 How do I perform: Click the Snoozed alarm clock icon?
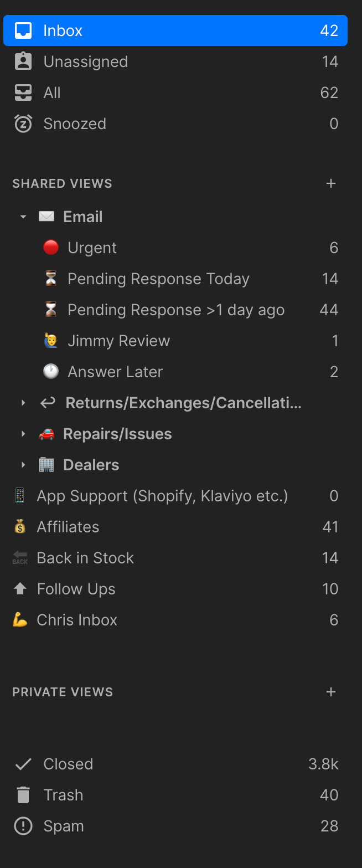pyautogui.click(x=23, y=124)
